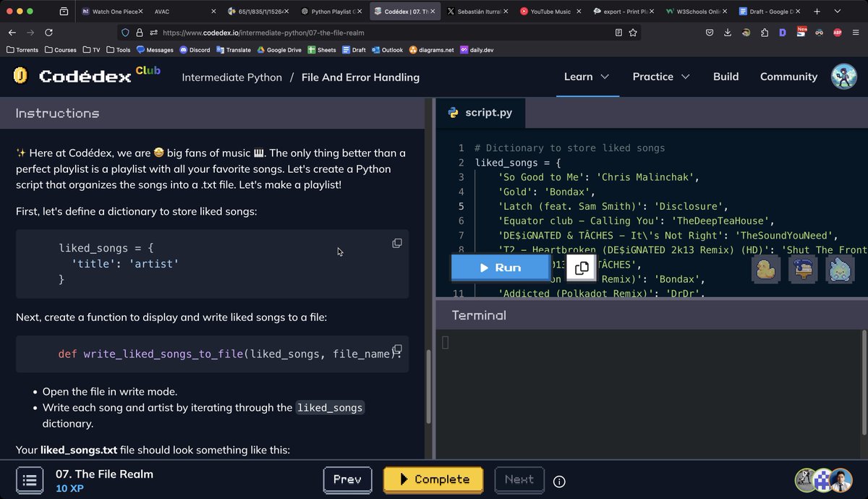Click the '# Dictionary to store liked songs' comment

(x=569, y=148)
